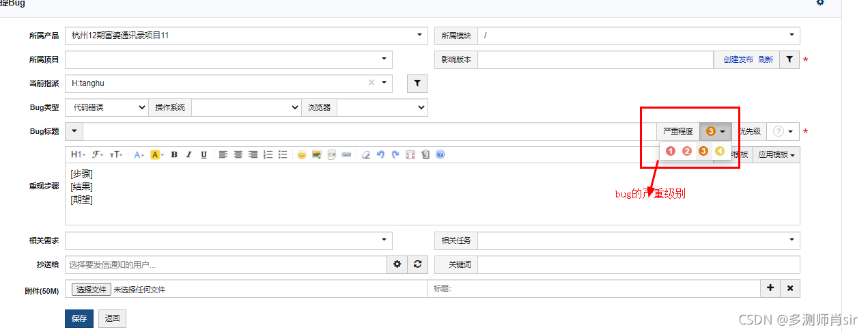Open 优先级 priority dropdown

(783, 131)
